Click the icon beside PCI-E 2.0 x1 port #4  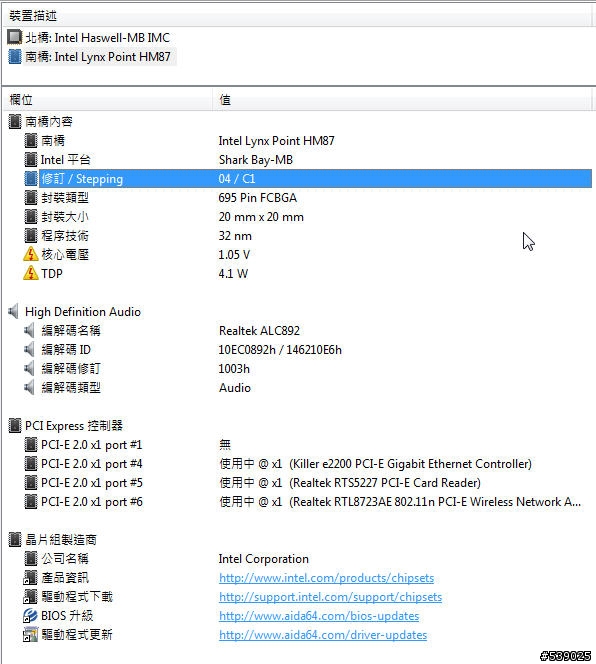[30, 464]
